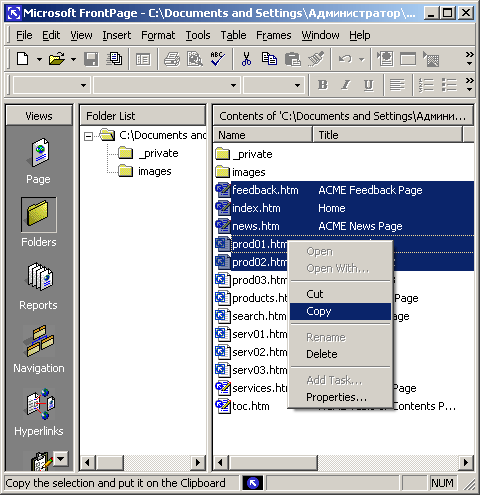The height and width of the screenshot is (495, 480).
Task: Click the Paste clipboard icon
Action: (x=292, y=59)
